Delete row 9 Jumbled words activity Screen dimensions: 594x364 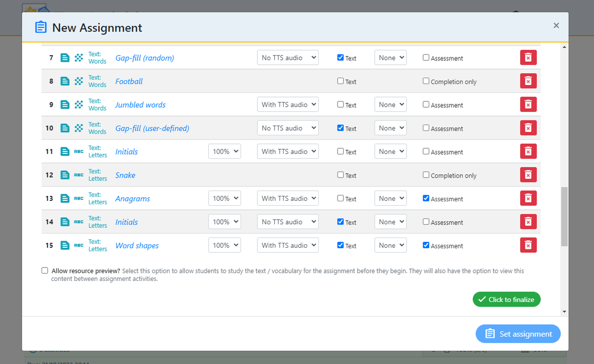click(x=528, y=104)
